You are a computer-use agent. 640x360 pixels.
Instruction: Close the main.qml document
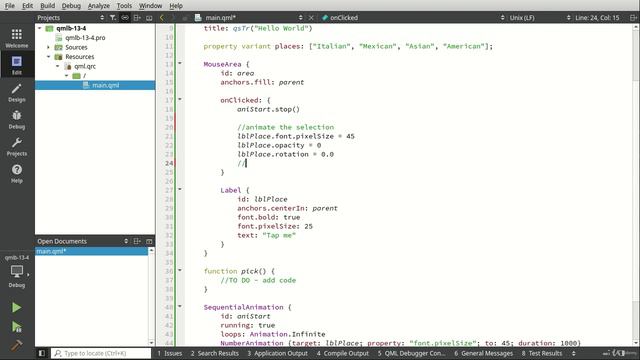[311, 18]
